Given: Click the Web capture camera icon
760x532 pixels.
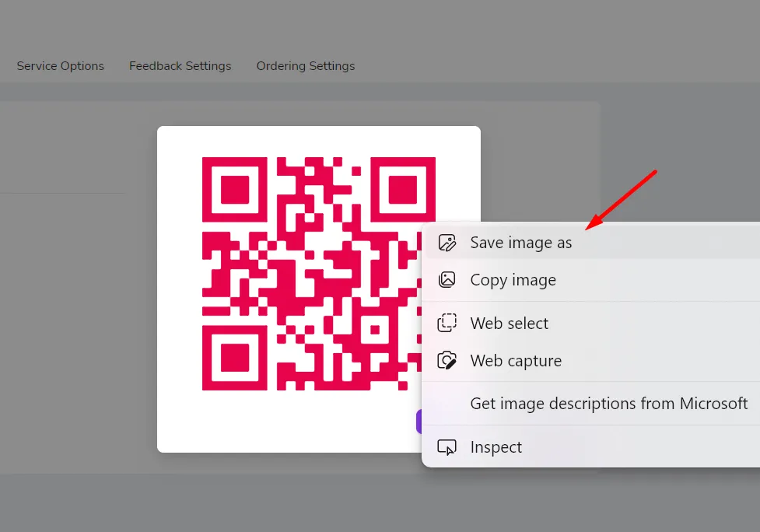Looking at the screenshot, I should pos(447,360).
